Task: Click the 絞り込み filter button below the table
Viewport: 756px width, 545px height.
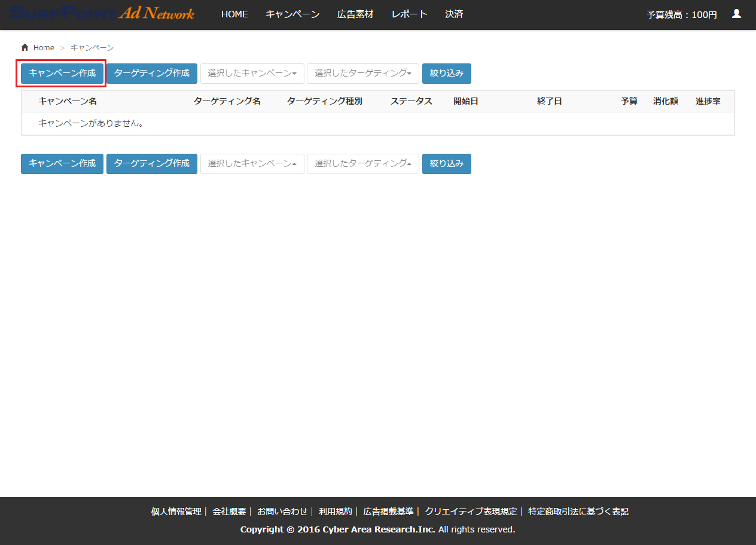Action: pos(446,163)
